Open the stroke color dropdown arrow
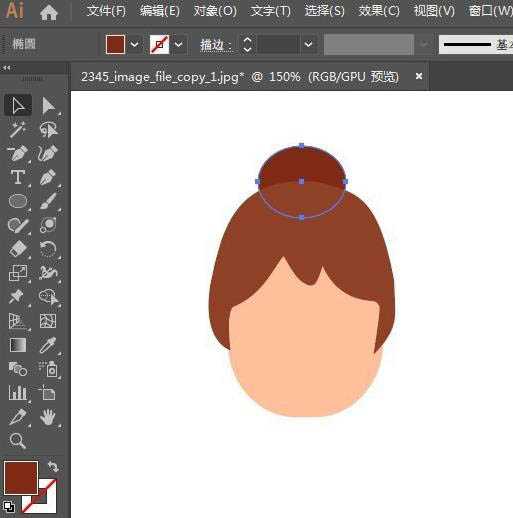This screenshot has width=513, height=518. click(x=179, y=44)
